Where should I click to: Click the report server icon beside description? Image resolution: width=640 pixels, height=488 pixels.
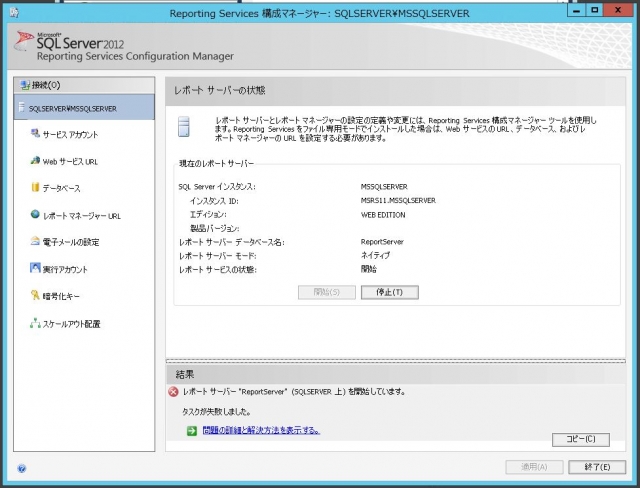(x=184, y=126)
